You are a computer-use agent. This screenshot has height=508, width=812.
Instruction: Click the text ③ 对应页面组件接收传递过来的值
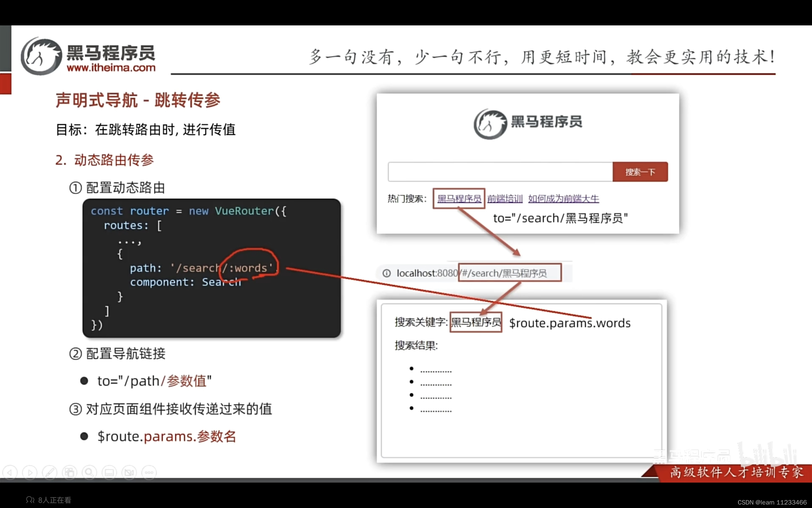coord(170,409)
